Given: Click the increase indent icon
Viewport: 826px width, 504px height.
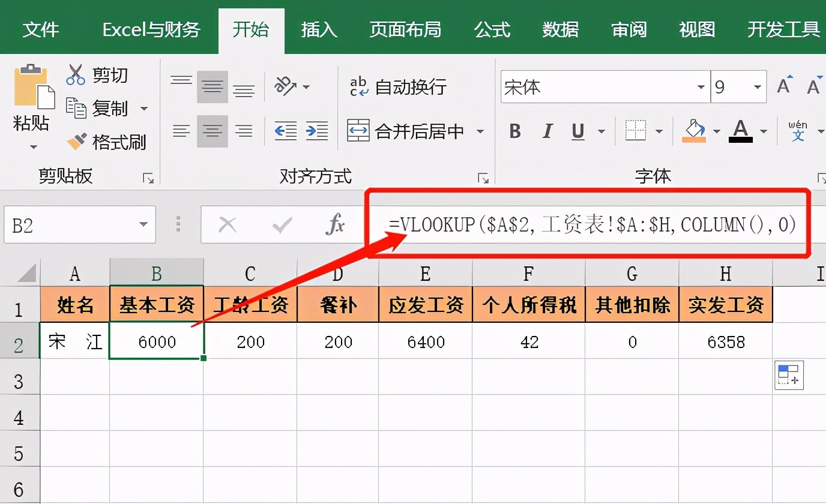Looking at the screenshot, I should pyautogui.click(x=316, y=130).
